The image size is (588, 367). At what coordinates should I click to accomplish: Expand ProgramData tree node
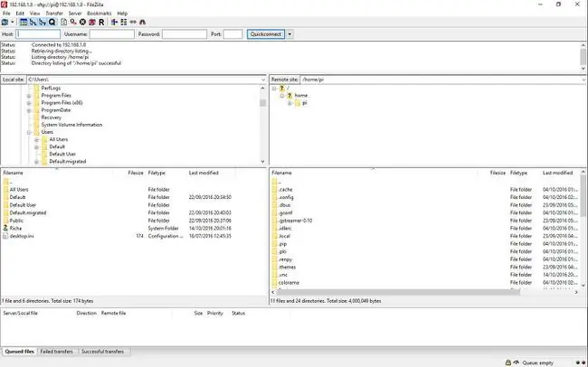[29, 110]
